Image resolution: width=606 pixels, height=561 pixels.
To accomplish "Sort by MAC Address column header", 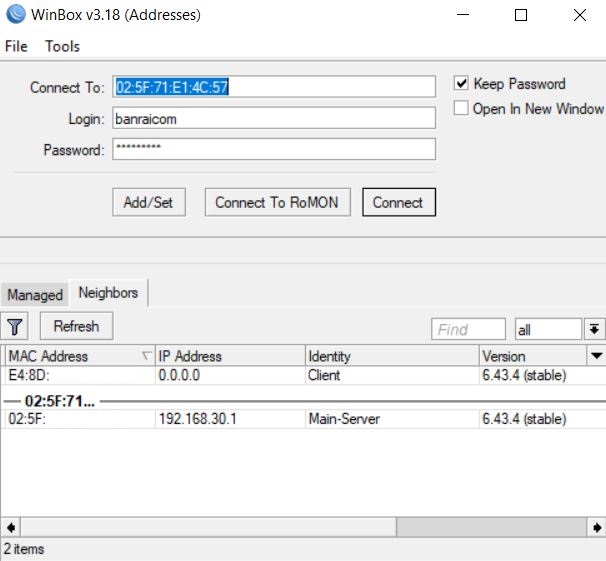I will (80, 355).
